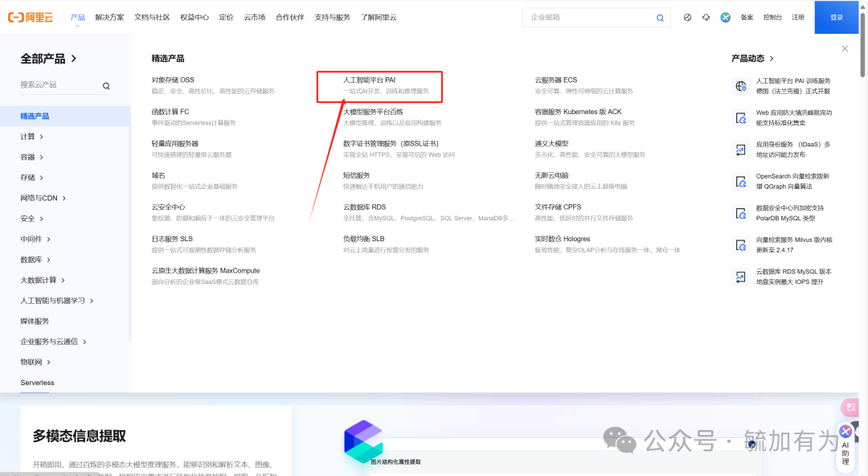Expand the 容器 category
Image resolution: width=868 pixels, height=476 pixels.
point(42,158)
